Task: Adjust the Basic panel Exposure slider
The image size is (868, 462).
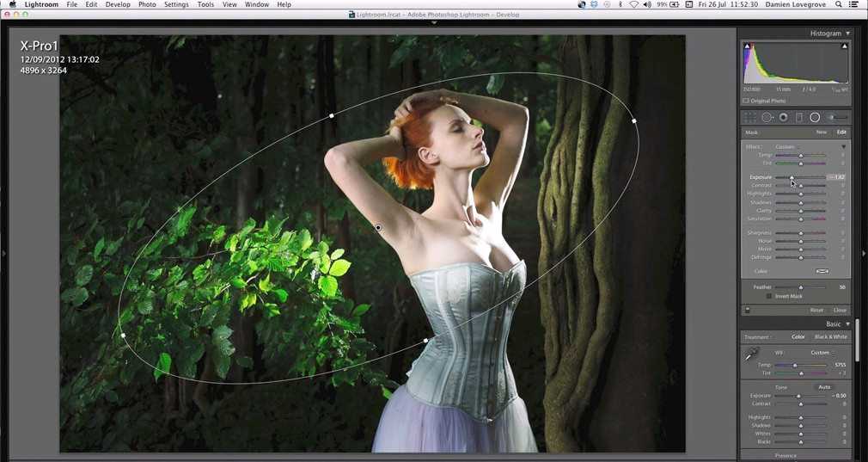Action: pos(800,396)
